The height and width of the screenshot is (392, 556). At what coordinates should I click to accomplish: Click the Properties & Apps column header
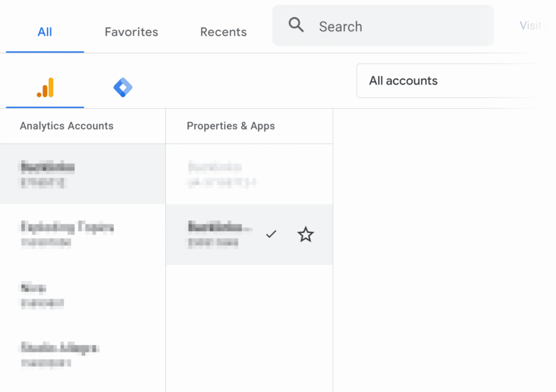point(231,126)
